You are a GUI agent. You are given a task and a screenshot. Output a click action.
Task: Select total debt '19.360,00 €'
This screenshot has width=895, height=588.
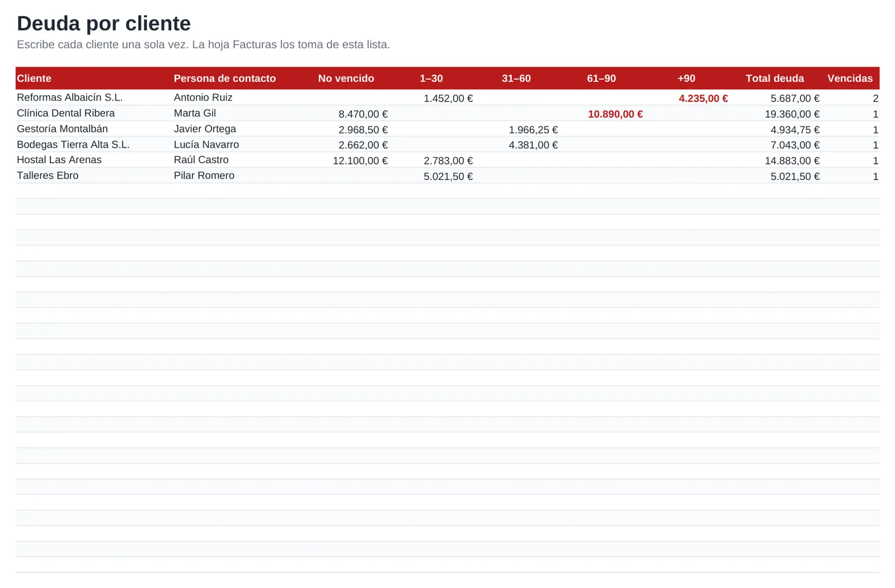(792, 114)
